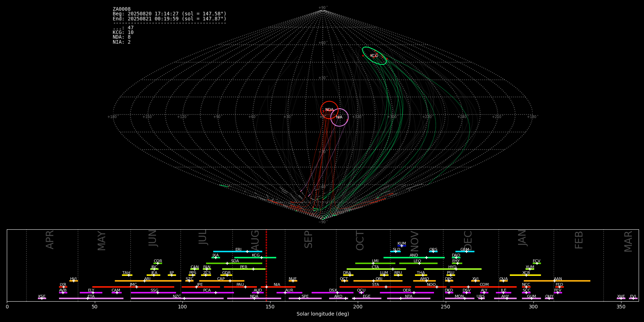644x322 pixels.
Task: Click the ORS shower bar
Action: [433, 252]
